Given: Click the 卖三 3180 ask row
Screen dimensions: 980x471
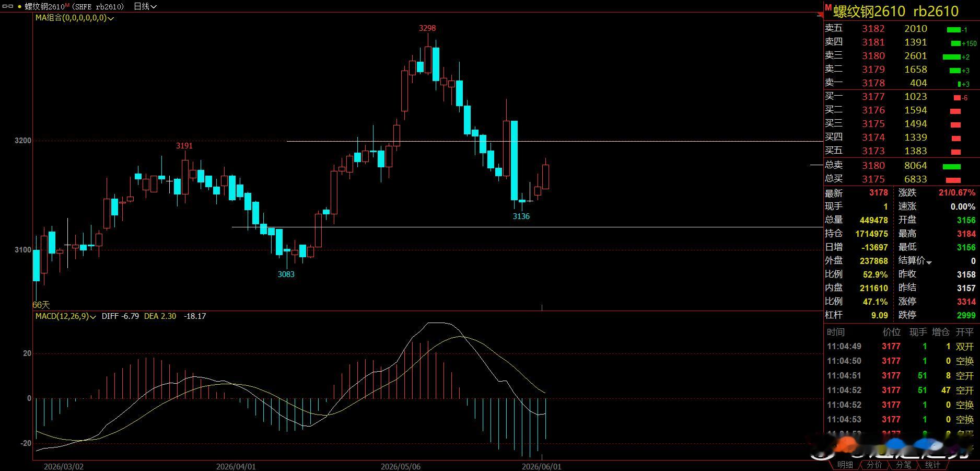Looking at the screenshot, I should 901,56.
